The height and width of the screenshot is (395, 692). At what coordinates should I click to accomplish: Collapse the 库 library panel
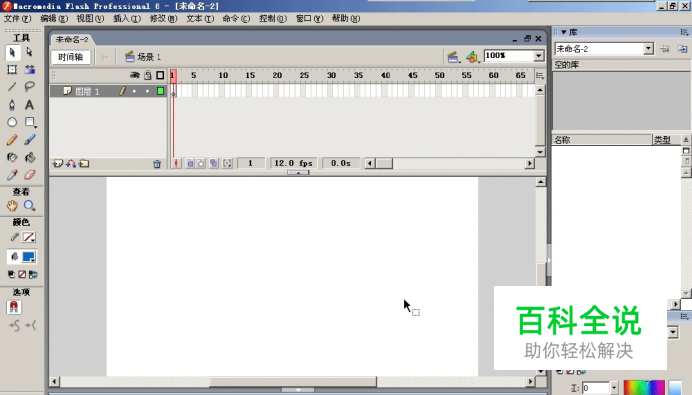click(564, 32)
